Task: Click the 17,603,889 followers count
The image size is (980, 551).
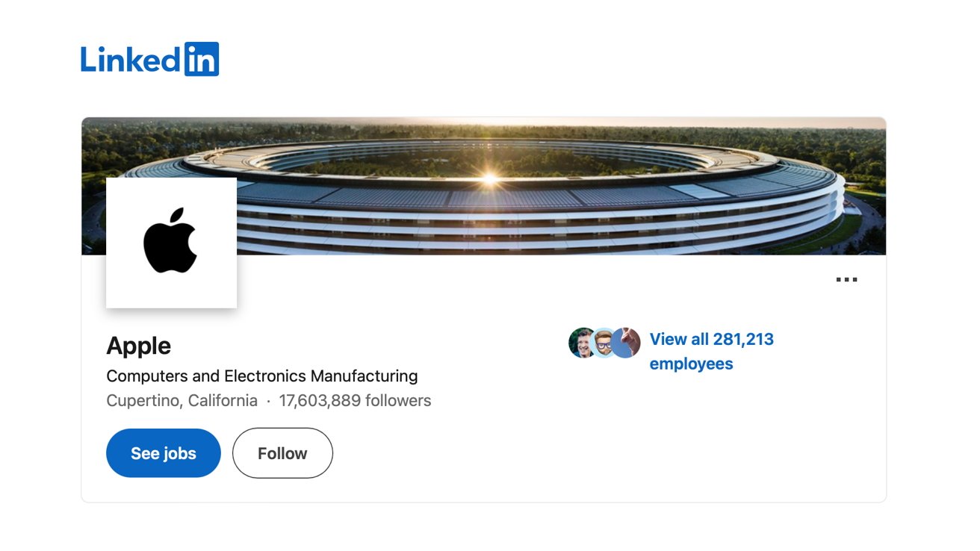Action: (x=355, y=400)
